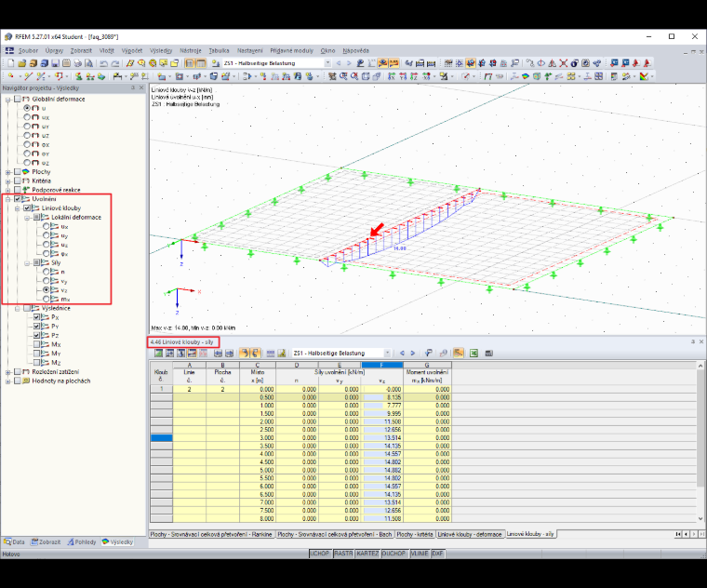707x588 pixels.
Task: Open the Výpočet menu
Action: pos(132,50)
